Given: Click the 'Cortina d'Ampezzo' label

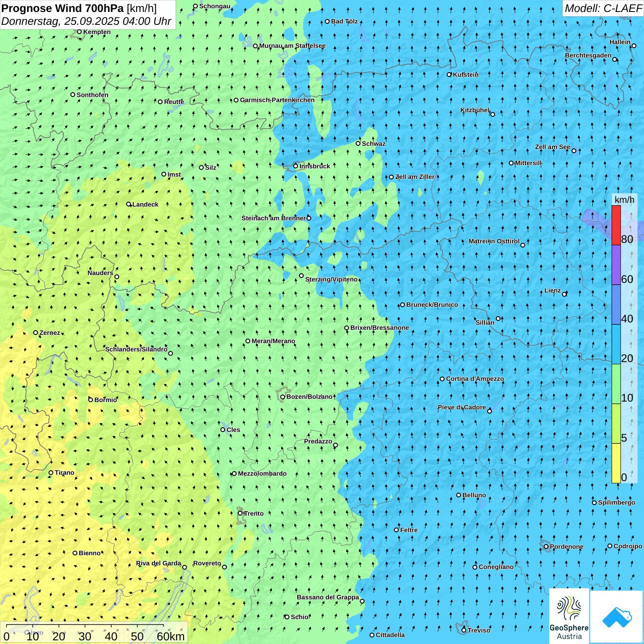Looking at the screenshot, I should tap(475, 379).
